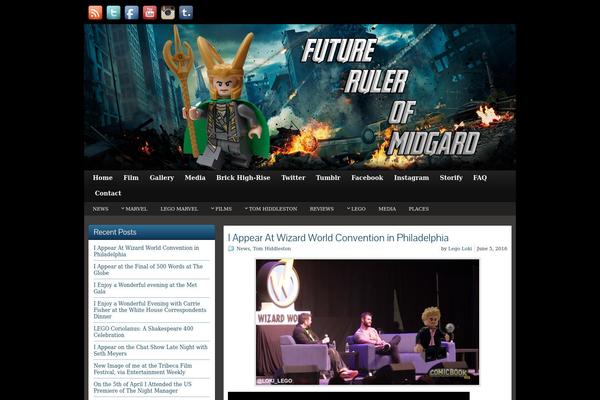Open recent post about Wizard World Convention
This screenshot has height=400, width=600.
pos(146,251)
